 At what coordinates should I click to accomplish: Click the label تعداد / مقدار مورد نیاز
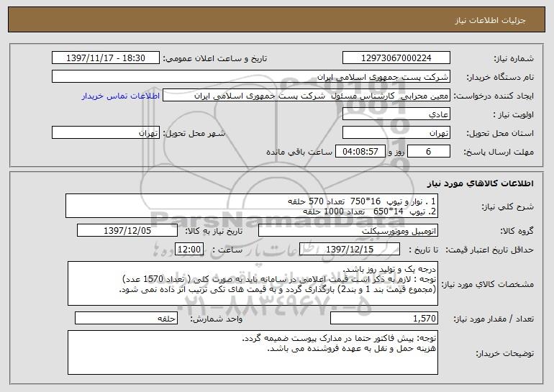click(x=494, y=319)
